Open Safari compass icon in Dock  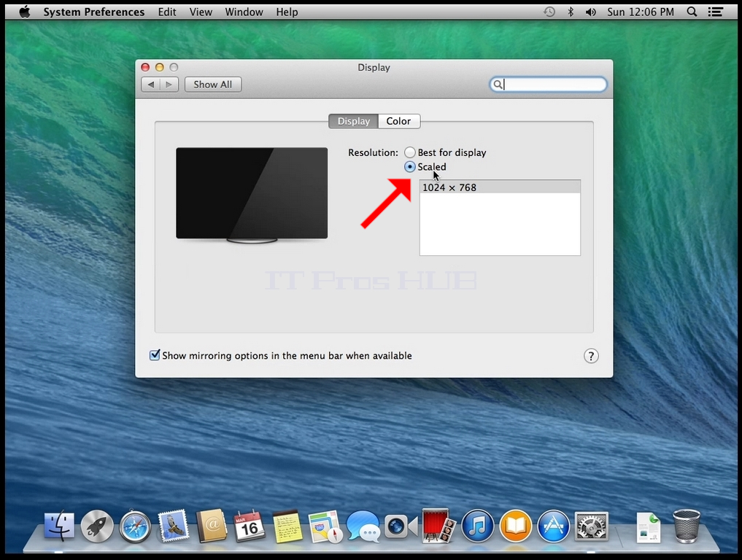point(135,526)
